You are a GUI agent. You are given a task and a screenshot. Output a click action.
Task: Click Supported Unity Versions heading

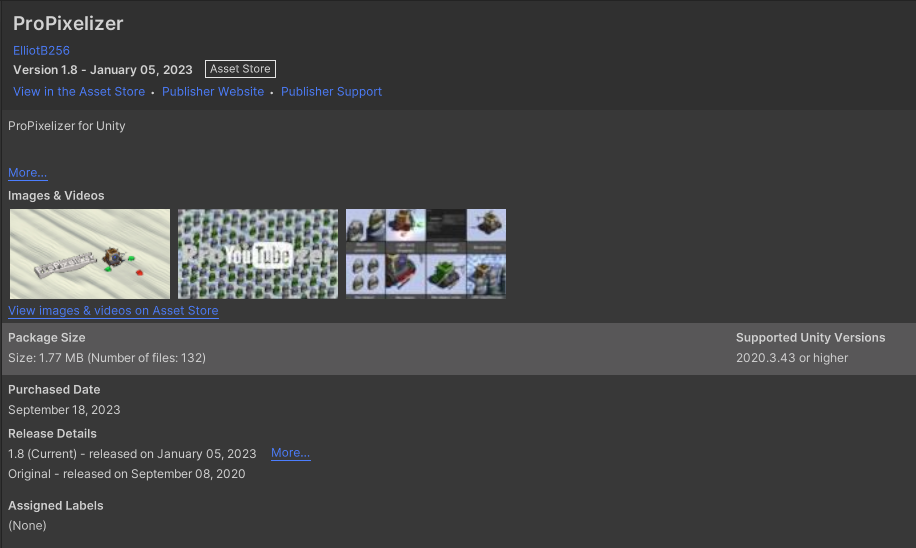point(810,338)
